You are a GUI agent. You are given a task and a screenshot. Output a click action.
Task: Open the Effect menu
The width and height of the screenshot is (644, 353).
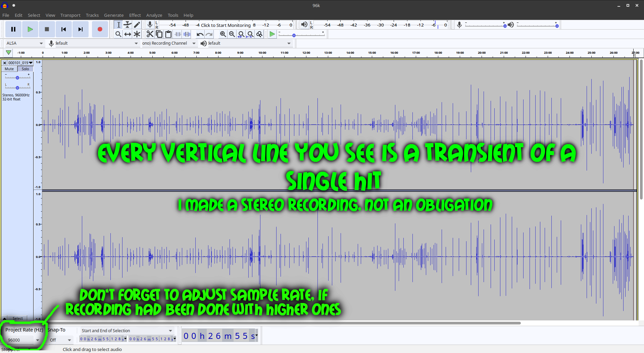(135, 15)
